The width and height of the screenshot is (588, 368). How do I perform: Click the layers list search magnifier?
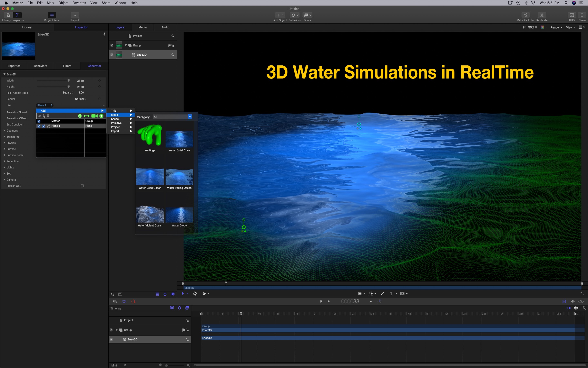(112, 294)
